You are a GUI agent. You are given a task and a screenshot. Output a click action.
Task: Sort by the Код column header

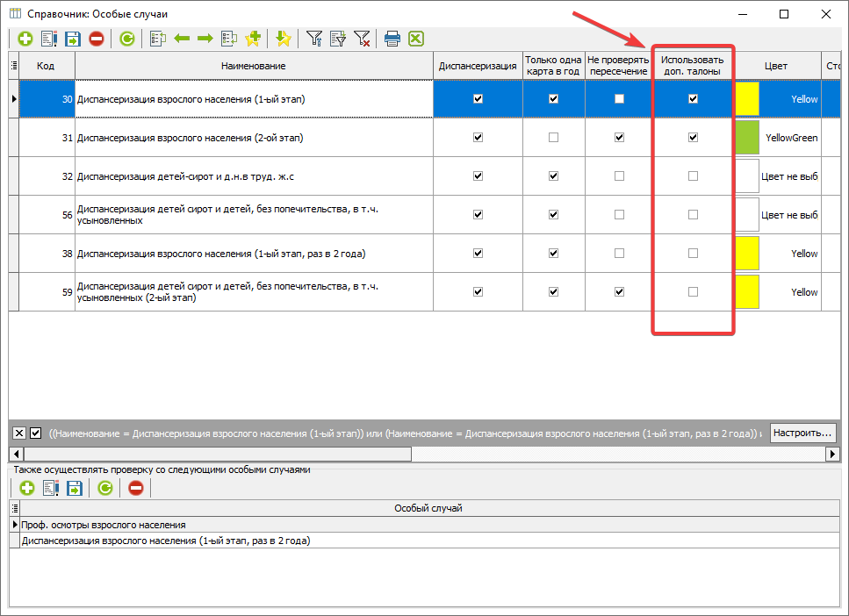(x=47, y=66)
